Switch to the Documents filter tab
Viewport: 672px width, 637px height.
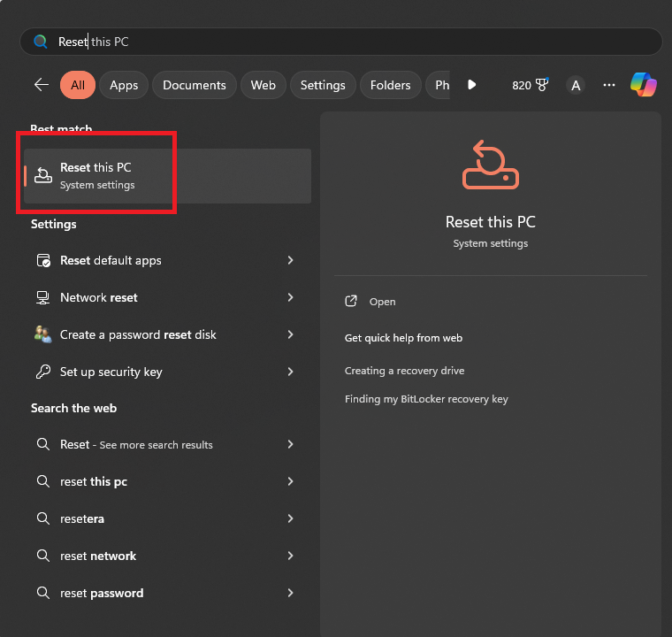[x=195, y=85]
